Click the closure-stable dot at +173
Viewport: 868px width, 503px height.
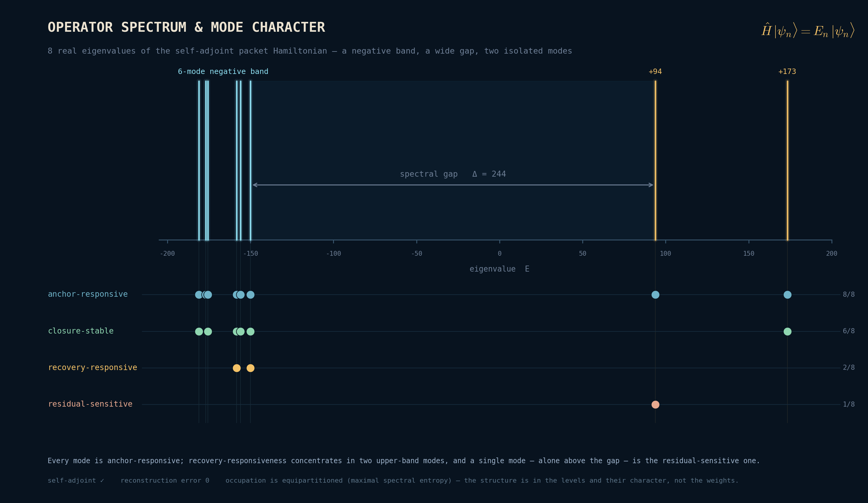pyautogui.click(x=787, y=331)
